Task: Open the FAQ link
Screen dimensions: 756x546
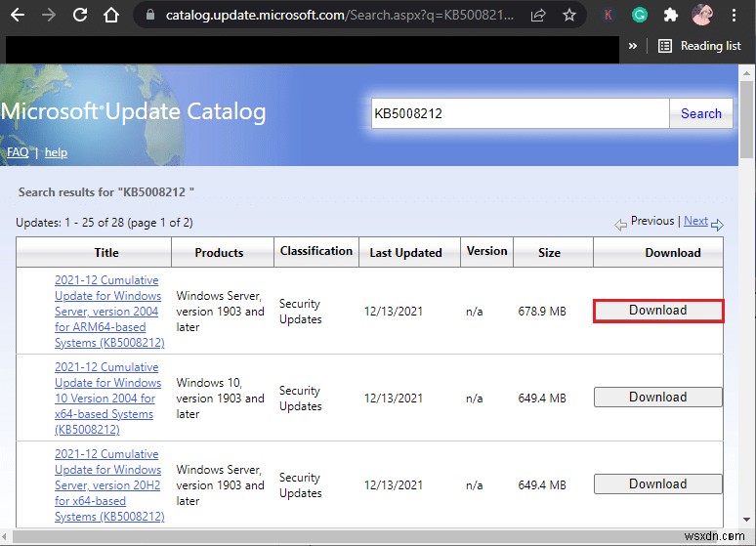Action: [x=18, y=152]
